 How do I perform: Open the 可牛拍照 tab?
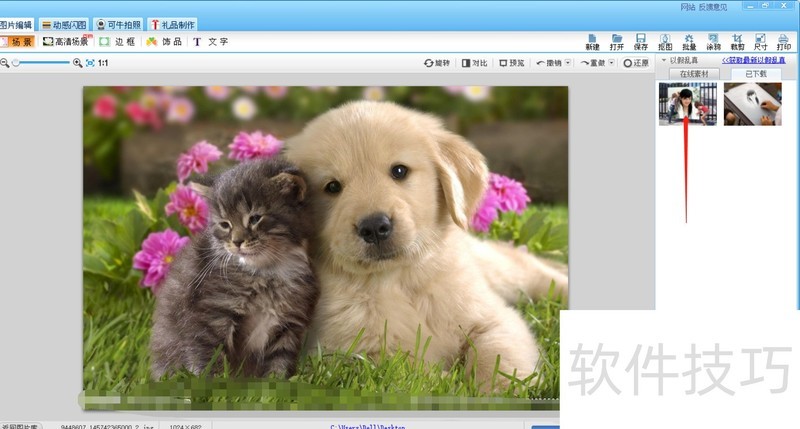119,24
